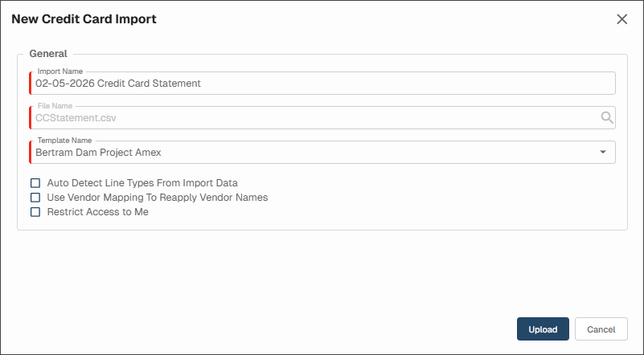Check the Restrict Access to Me box
The width and height of the screenshot is (644, 355).
pyautogui.click(x=35, y=212)
